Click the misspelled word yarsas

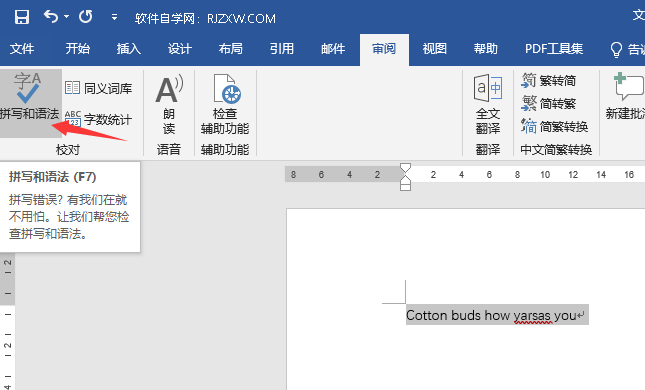533,316
